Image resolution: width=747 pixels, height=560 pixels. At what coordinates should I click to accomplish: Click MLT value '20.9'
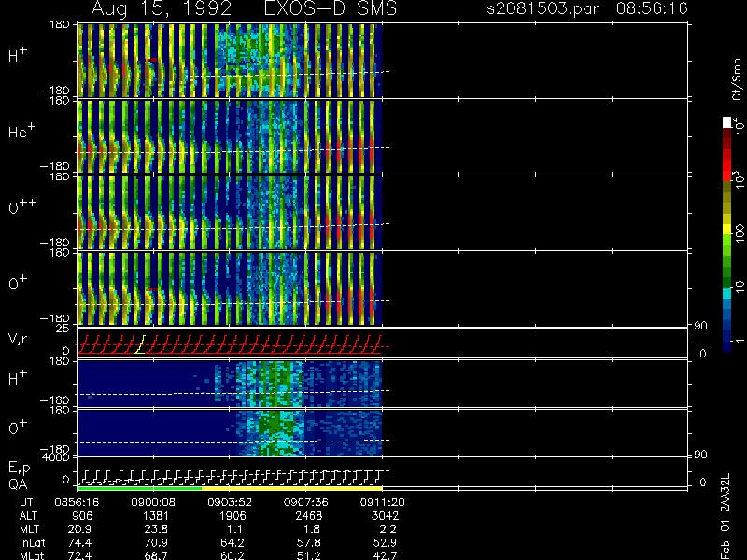click(x=80, y=529)
